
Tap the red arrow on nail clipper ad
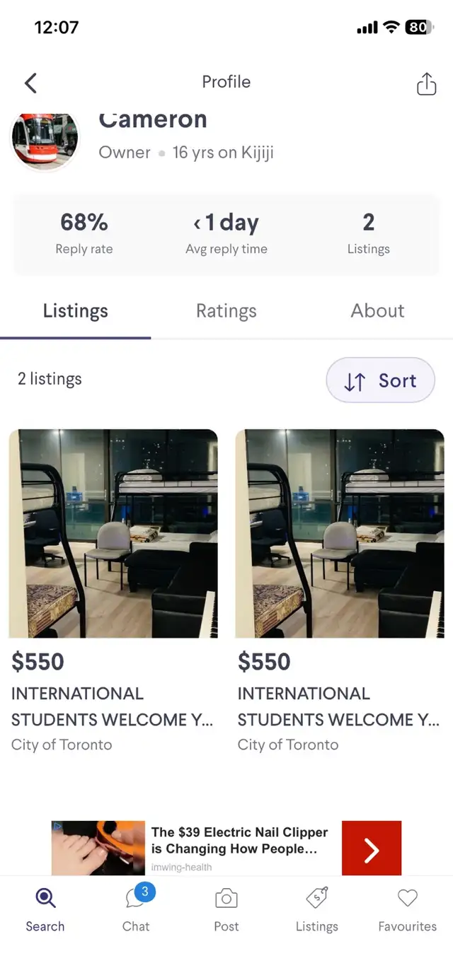[x=371, y=848]
